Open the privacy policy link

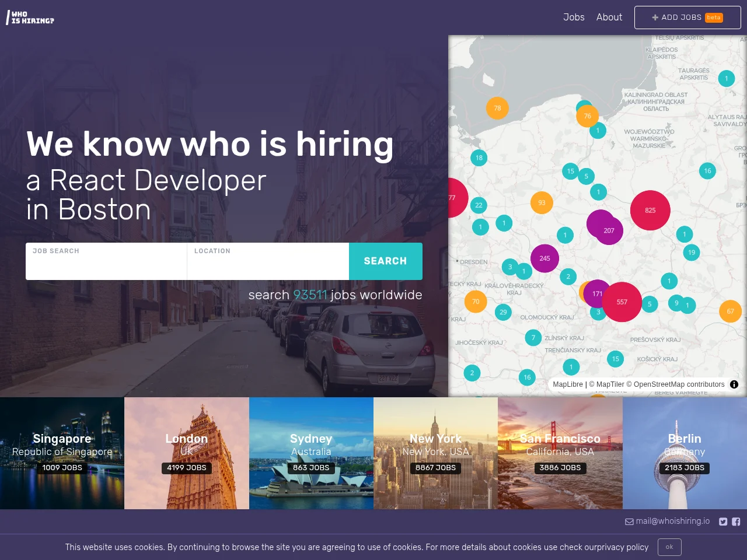622,547
